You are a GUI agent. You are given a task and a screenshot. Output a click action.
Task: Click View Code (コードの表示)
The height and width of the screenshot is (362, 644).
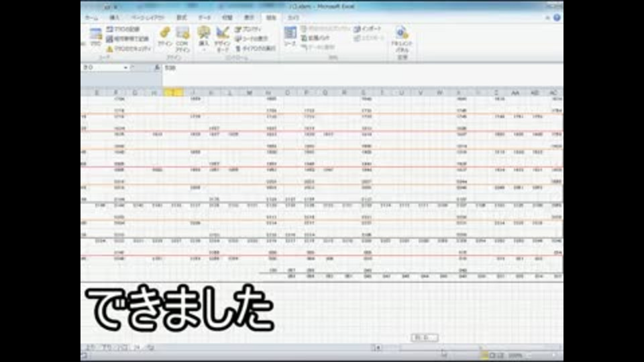(252, 39)
